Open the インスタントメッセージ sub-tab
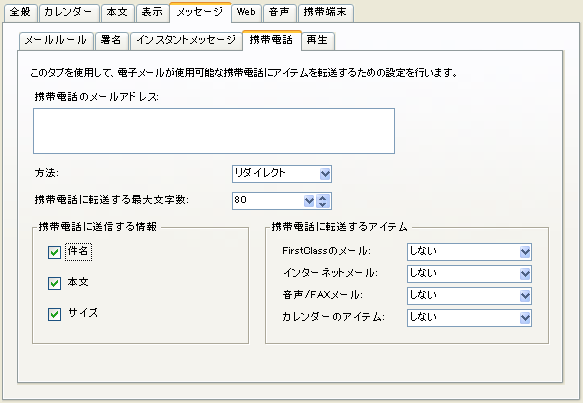This screenshot has width=583, height=403. pos(186,41)
